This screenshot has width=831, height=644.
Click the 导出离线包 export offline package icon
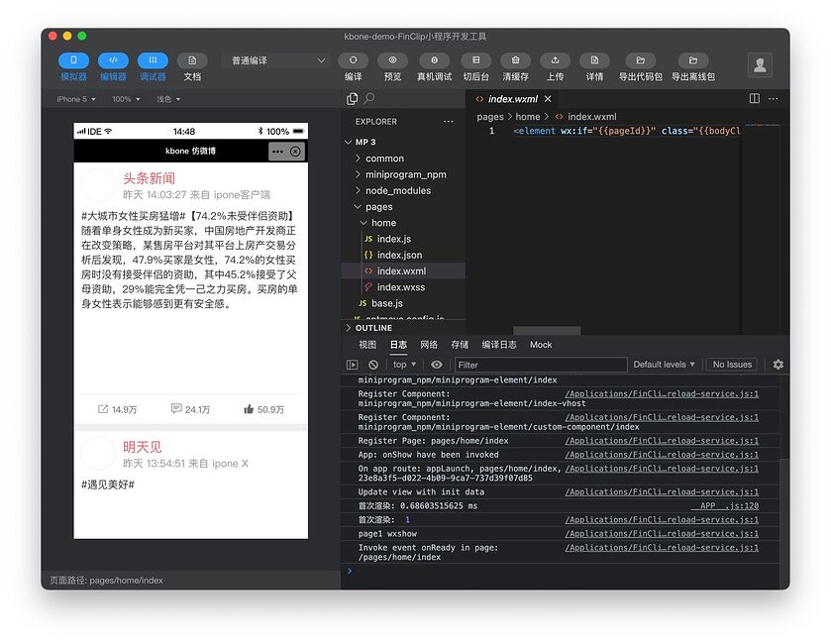tap(693, 60)
